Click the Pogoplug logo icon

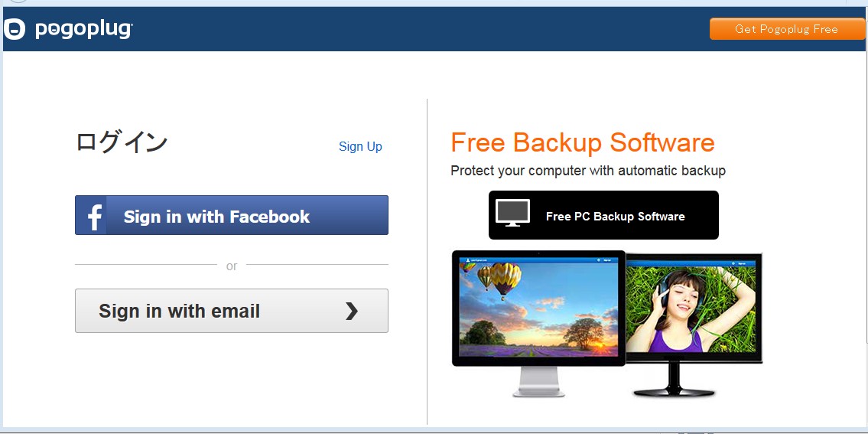[x=15, y=29]
